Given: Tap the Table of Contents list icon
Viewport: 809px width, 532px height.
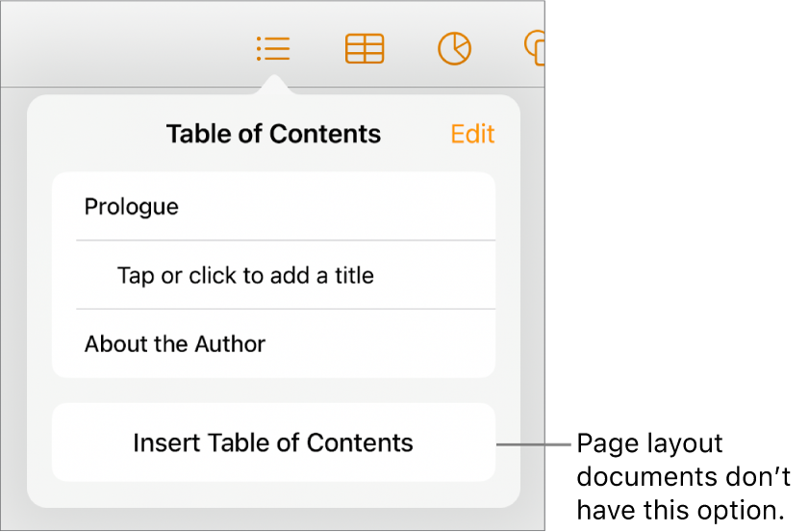Looking at the screenshot, I should pyautogui.click(x=273, y=48).
